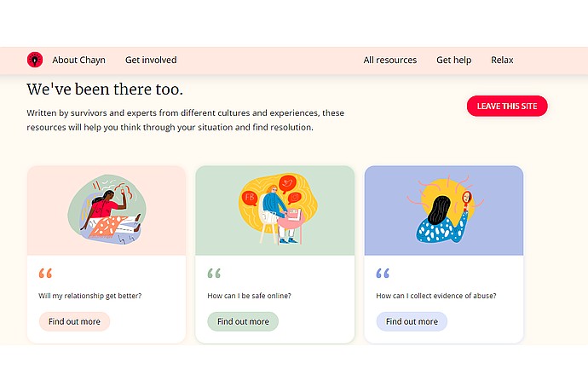588x392 pixels.
Task: Find out more about relationship getting better
Action: [74, 321]
